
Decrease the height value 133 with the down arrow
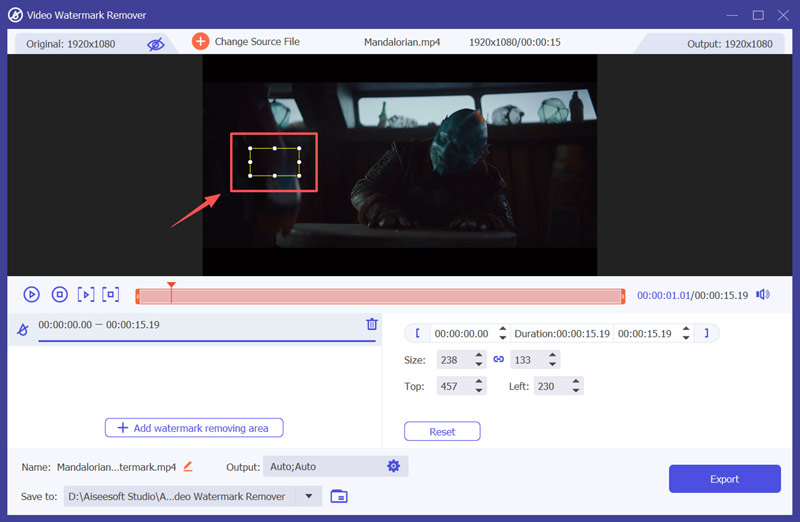(553, 364)
